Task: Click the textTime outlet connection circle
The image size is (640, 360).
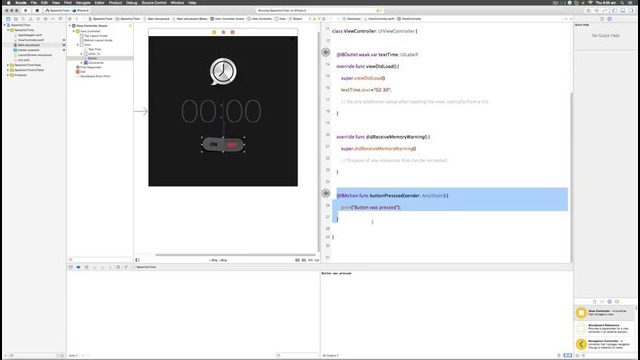Action: [325, 52]
